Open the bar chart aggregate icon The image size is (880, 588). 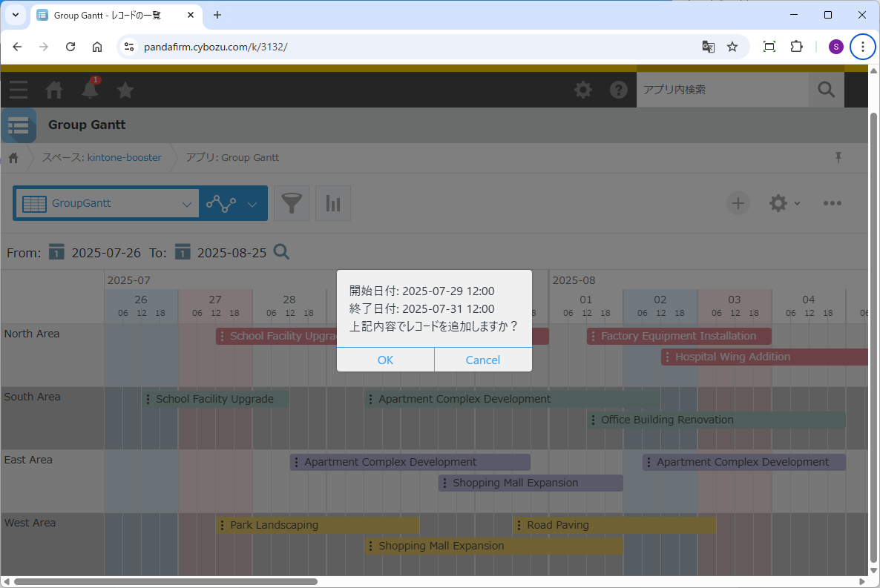(x=333, y=203)
